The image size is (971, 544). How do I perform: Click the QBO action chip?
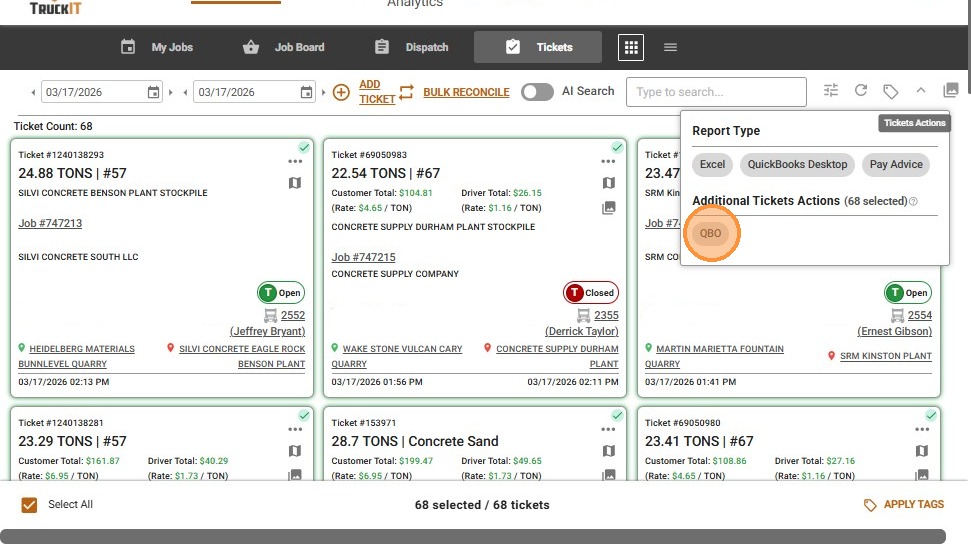click(x=710, y=233)
